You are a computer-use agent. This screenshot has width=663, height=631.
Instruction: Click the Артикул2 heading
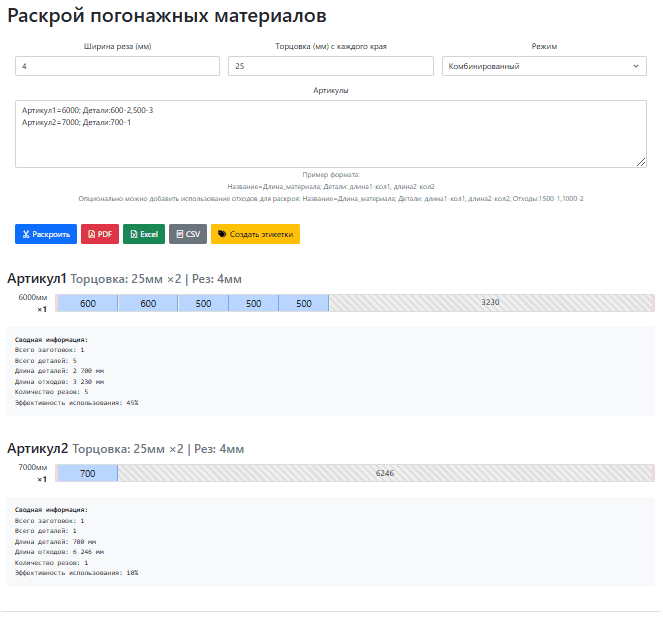[38, 449]
